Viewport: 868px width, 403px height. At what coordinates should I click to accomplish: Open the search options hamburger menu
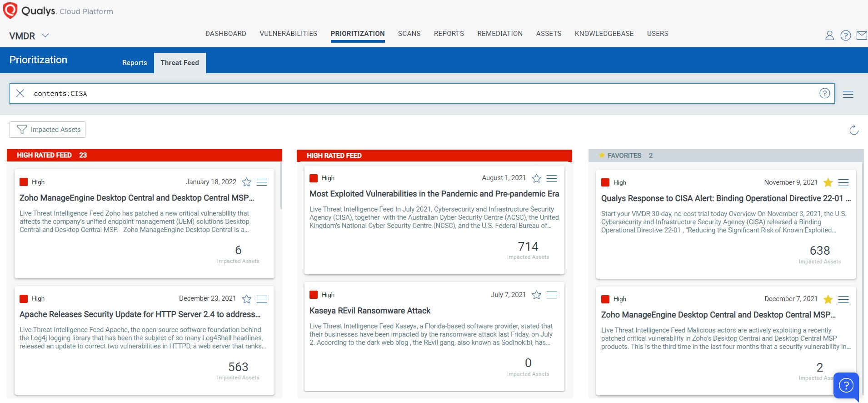tap(848, 94)
